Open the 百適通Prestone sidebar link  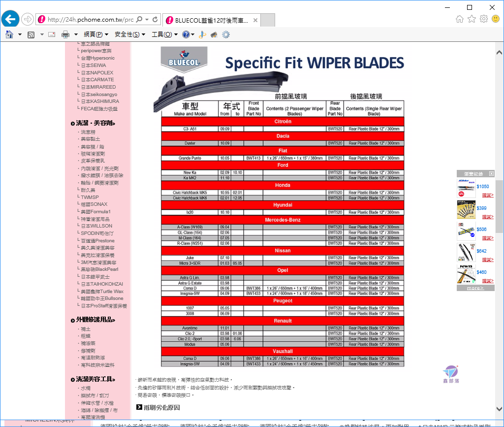pos(98,240)
